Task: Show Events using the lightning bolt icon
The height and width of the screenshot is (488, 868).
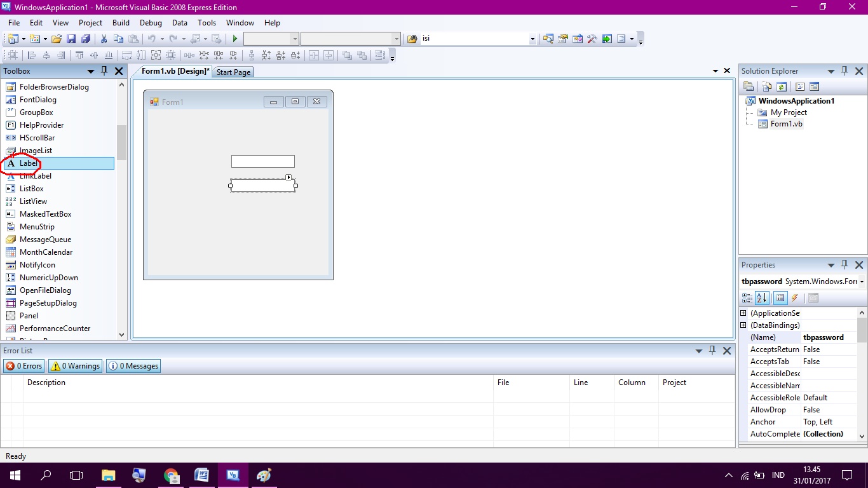Action: click(794, 297)
